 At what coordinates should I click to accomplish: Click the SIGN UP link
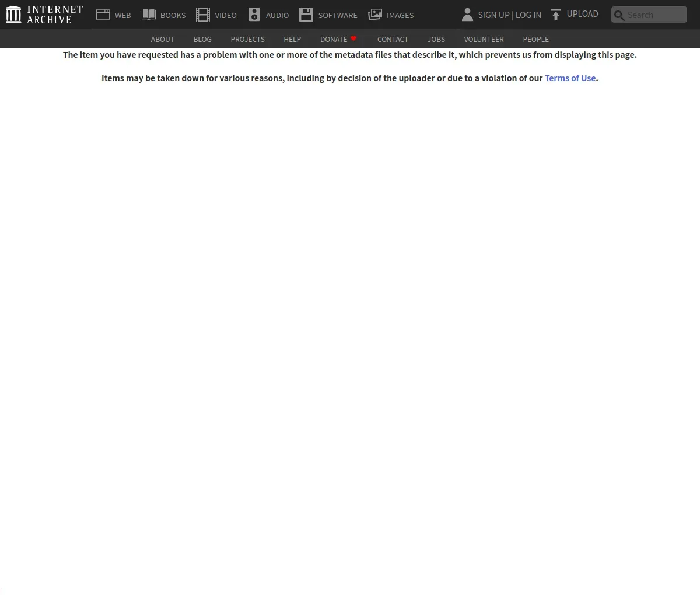click(494, 15)
